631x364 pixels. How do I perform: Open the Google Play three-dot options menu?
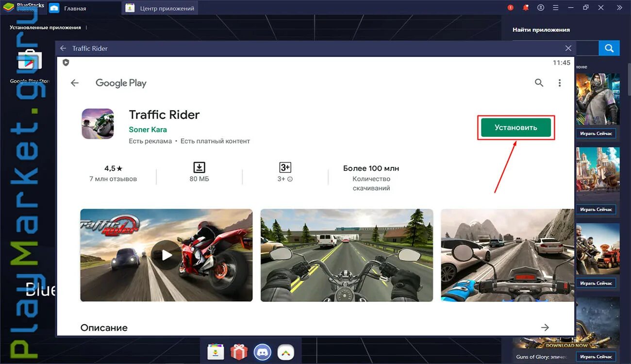pos(560,83)
